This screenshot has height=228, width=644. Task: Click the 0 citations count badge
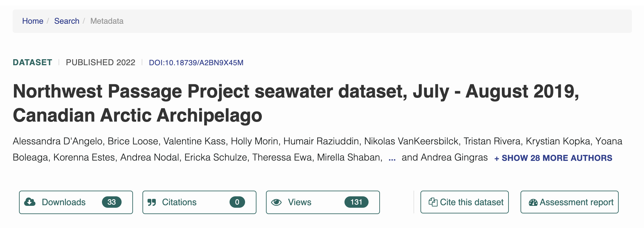click(x=237, y=202)
